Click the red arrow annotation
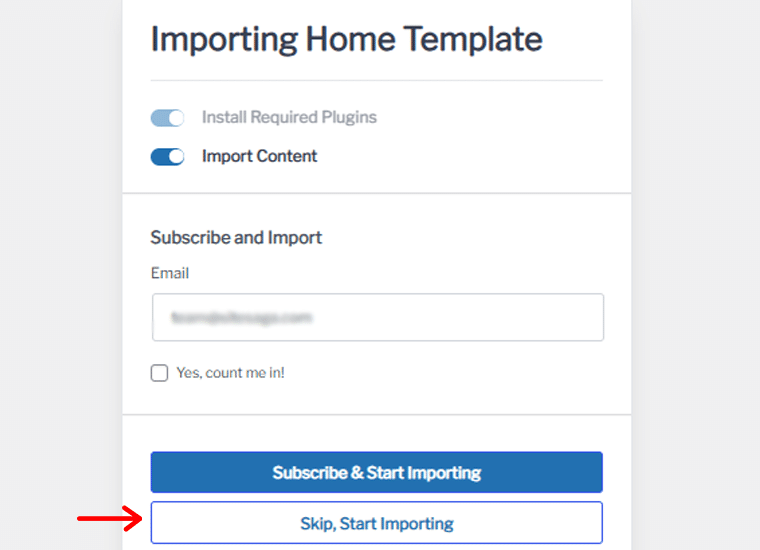Viewport: 760px width, 550px height. pyautogui.click(x=110, y=519)
